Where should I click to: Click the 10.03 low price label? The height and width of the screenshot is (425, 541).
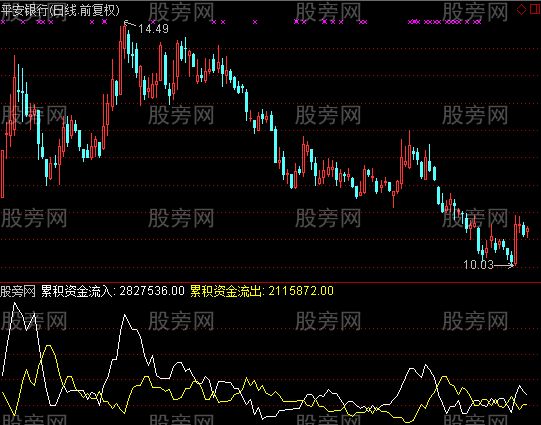pyautogui.click(x=478, y=265)
